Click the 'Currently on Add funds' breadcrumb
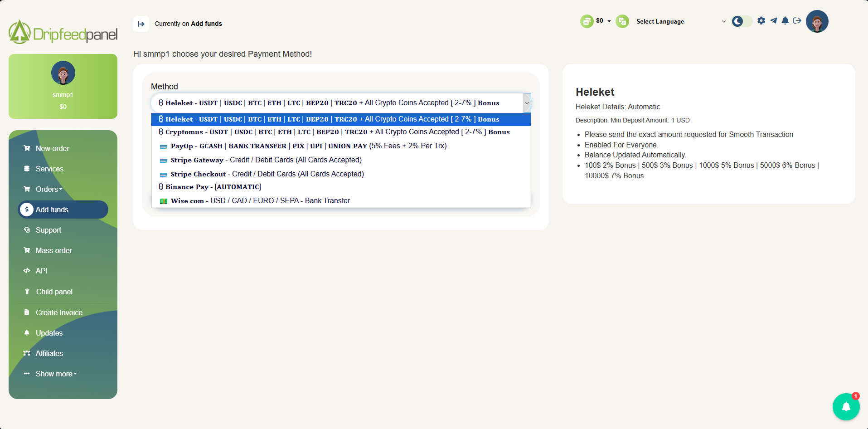 188,24
